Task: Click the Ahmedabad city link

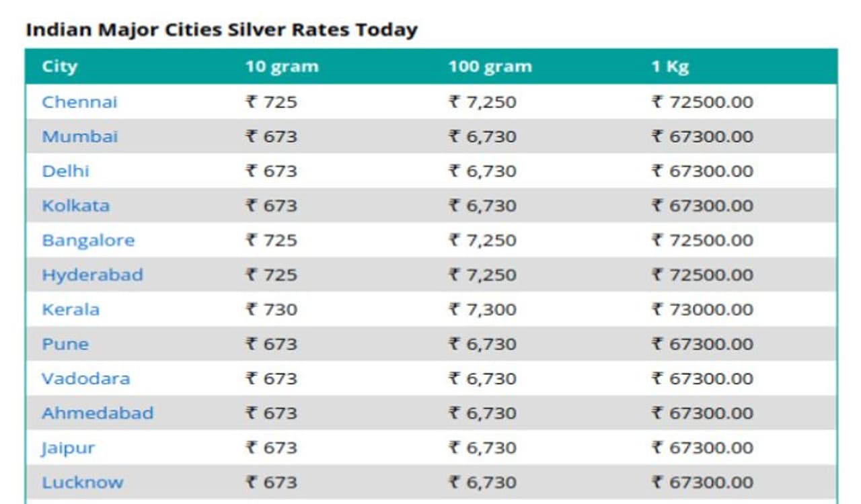Action: (x=98, y=413)
